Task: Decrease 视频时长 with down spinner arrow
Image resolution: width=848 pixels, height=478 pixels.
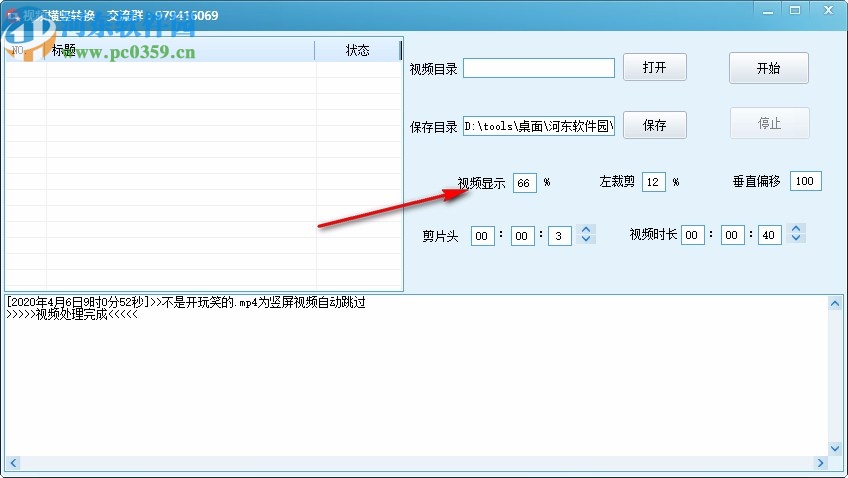Action: pyautogui.click(x=796, y=237)
